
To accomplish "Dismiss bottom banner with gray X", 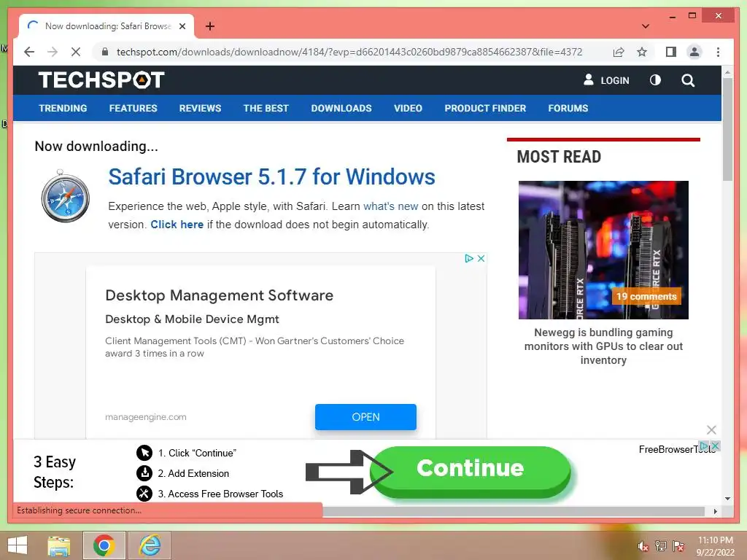I will coord(711,430).
